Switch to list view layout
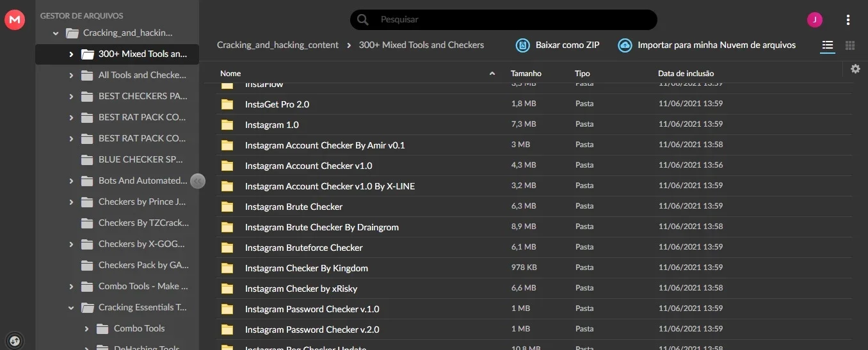 828,45
